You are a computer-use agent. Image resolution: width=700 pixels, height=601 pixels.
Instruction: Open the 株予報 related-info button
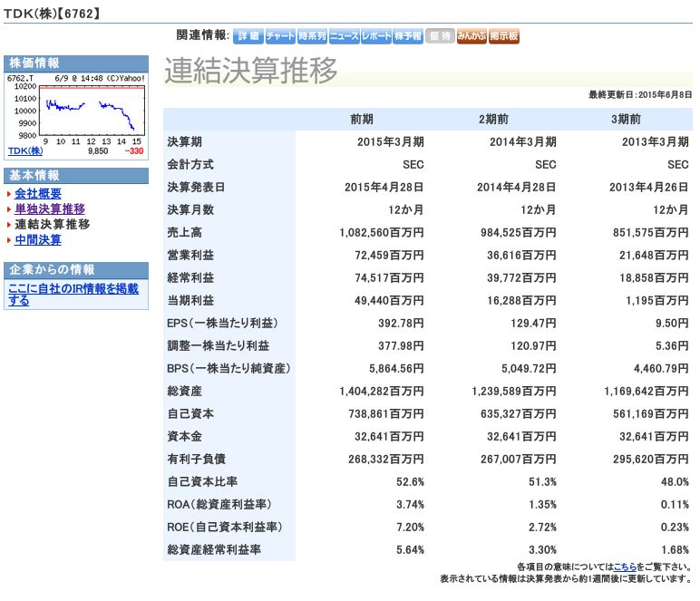[x=408, y=35]
